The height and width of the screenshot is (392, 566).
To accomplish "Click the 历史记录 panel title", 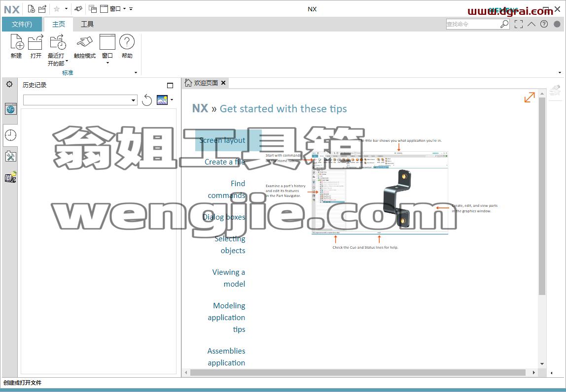I will (x=35, y=85).
